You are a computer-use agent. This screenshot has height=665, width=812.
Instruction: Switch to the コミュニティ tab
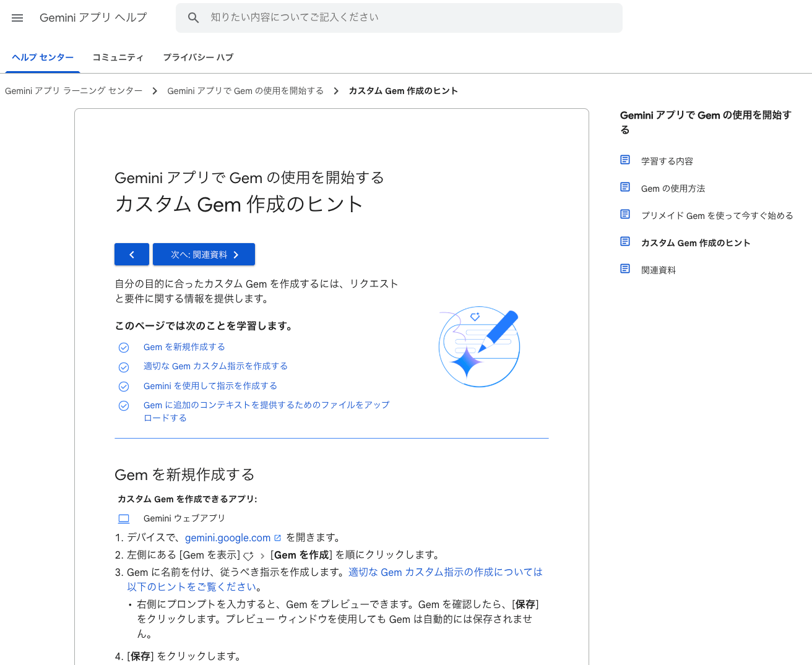[x=118, y=58]
